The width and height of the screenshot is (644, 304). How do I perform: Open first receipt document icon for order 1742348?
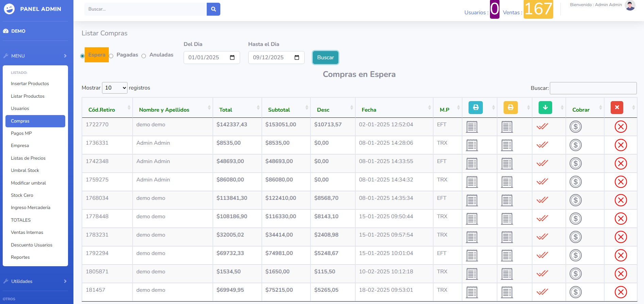472,164
